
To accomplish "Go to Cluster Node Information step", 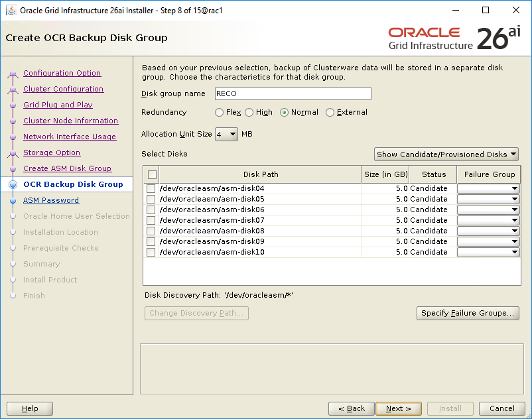I will pos(70,121).
